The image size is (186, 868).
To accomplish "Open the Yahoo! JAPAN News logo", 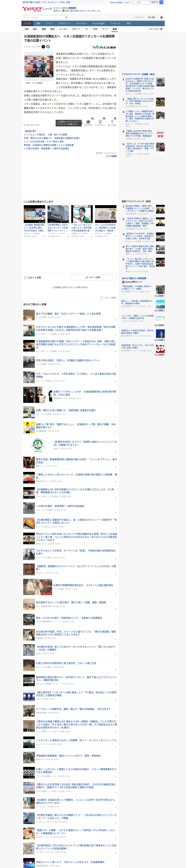I will [37, 9].
